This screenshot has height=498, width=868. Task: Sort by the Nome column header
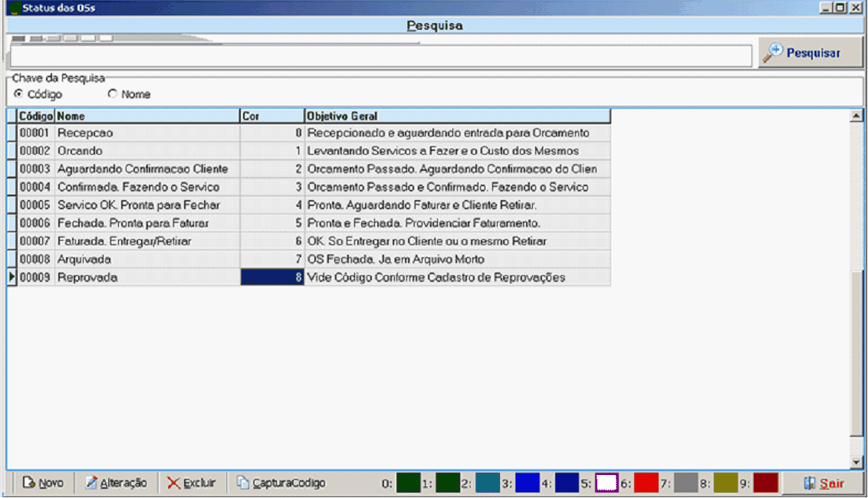(146, 116)
